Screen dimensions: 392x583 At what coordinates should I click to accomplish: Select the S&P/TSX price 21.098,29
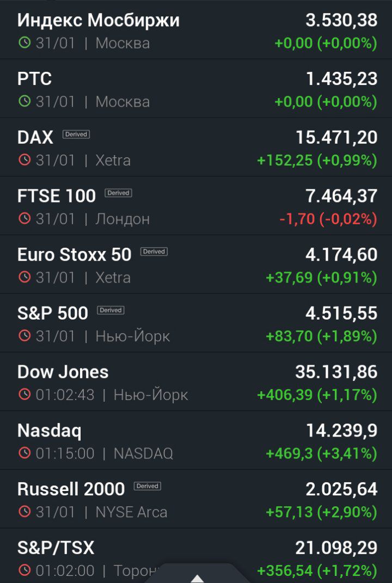click(x=336, y=548)
